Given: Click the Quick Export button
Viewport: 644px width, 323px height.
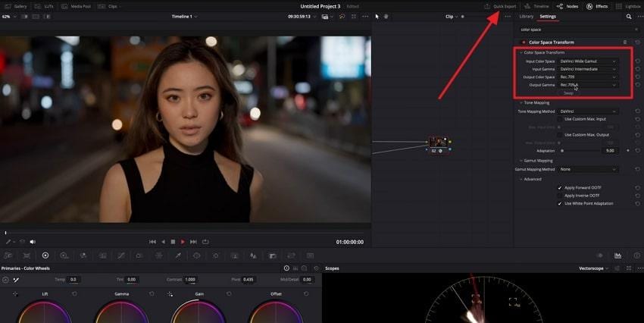Looking at the screenshot, I should coord(500,6).
